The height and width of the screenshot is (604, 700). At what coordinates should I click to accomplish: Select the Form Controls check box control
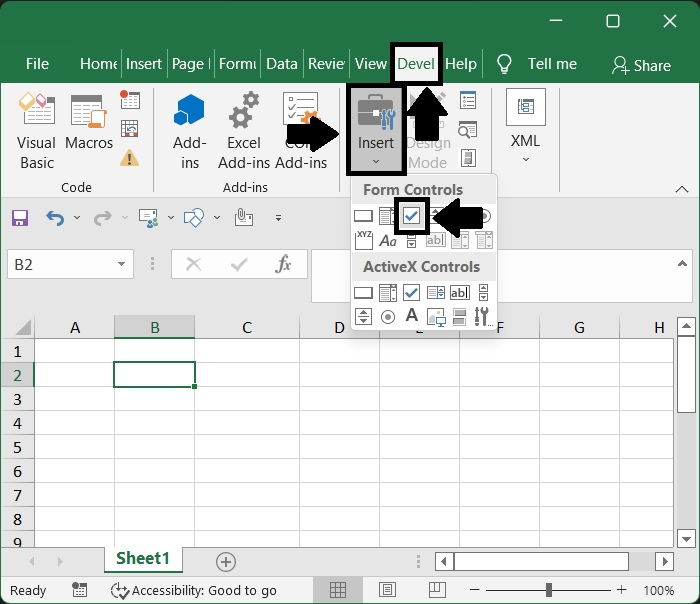click(x=411, y=216)
